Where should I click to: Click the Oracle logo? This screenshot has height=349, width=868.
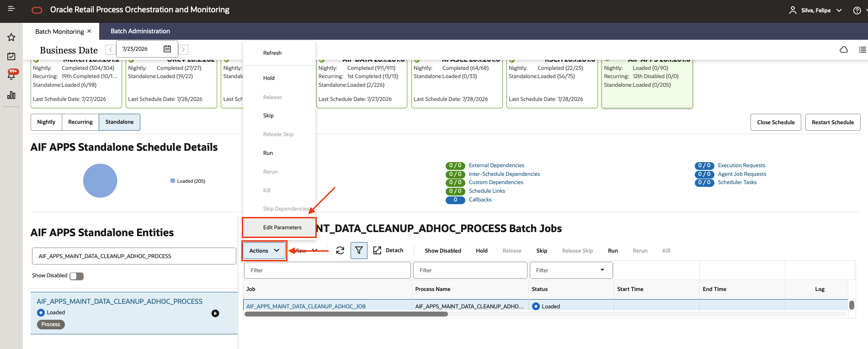[37, 10]
